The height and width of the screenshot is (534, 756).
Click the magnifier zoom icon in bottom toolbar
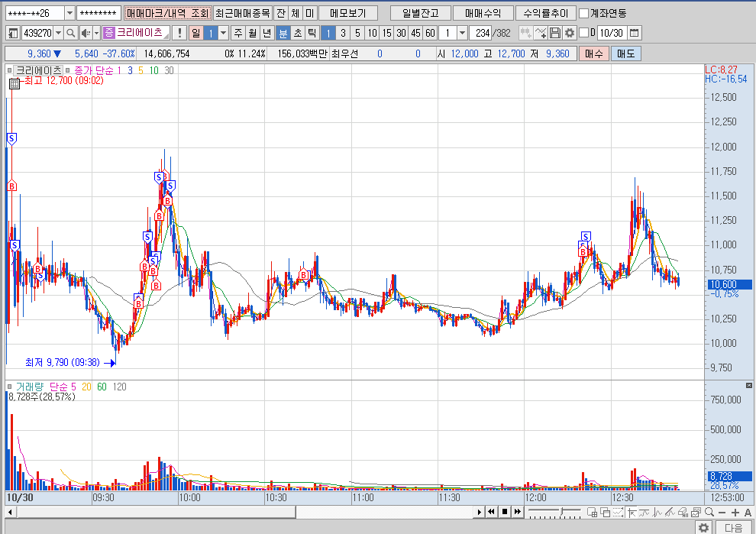[709, 512]
